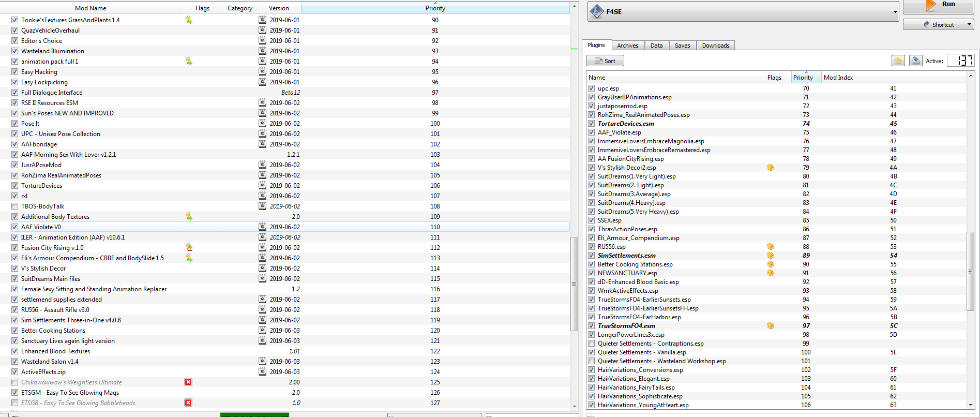Enable Quieter Settlements - Wasteland Workshop.esp plugin
This screenshot has height=417, width=980.
pyautogui.click(x=591, y=361)
